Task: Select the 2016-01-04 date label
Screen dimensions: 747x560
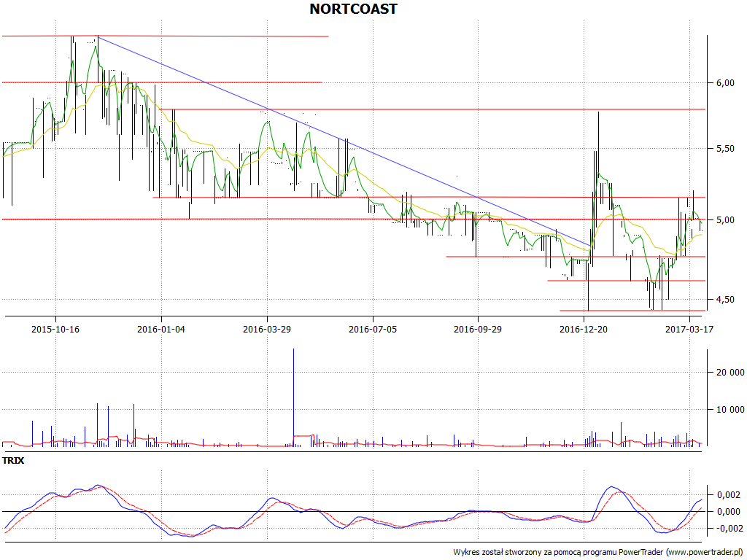Action: click(x=161, y=329)
